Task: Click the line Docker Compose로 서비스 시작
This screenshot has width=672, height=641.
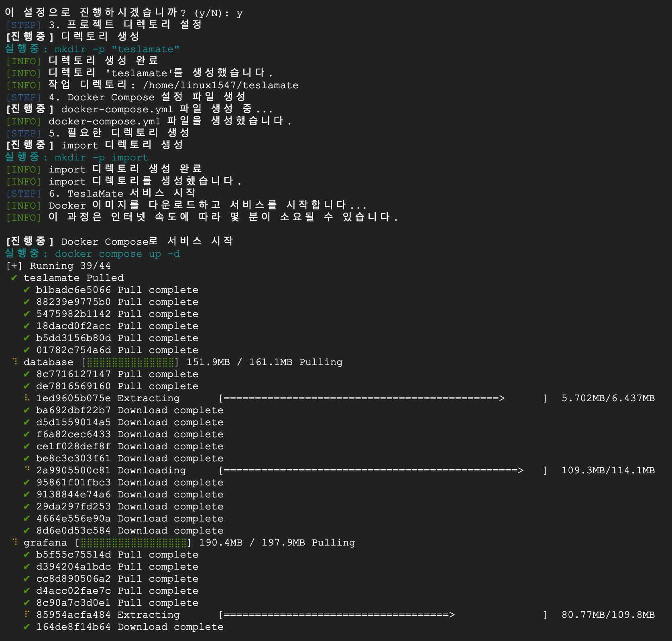Action: pos(147,241)
